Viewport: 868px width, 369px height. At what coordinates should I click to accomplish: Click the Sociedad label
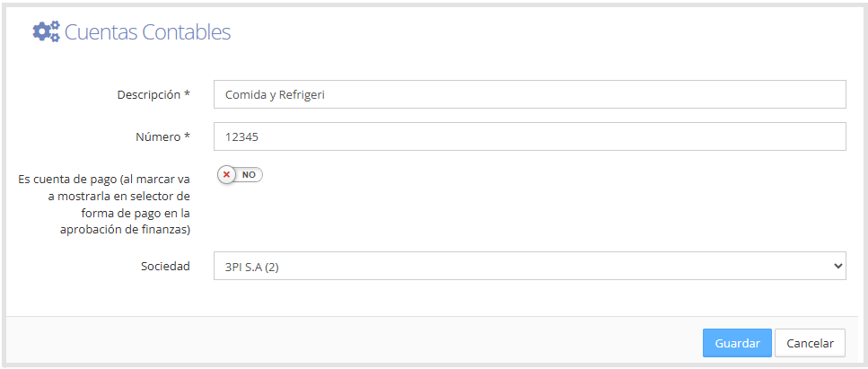pos(165,266)
